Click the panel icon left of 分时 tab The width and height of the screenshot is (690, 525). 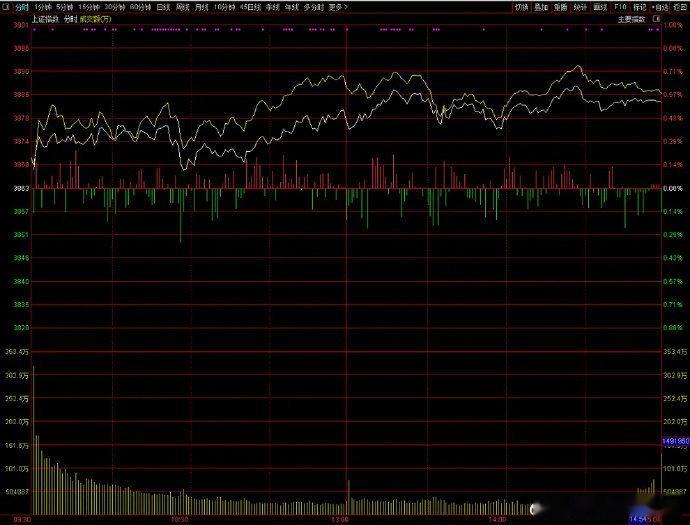tap(6, 7)
